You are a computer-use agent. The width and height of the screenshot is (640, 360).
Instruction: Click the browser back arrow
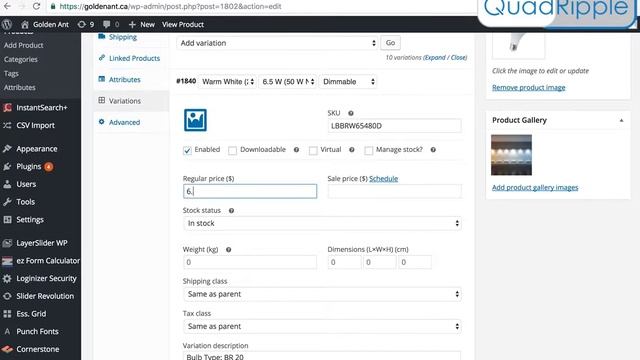point(7,6)
